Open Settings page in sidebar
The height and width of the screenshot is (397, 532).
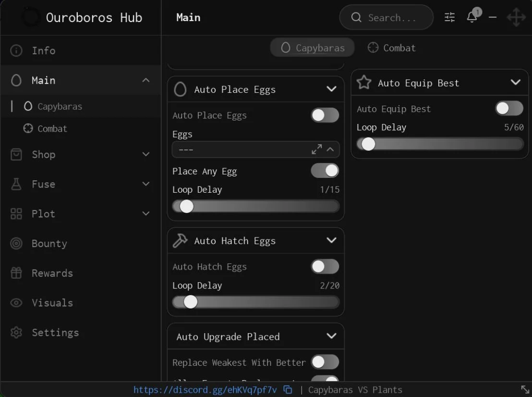point(80,332)
